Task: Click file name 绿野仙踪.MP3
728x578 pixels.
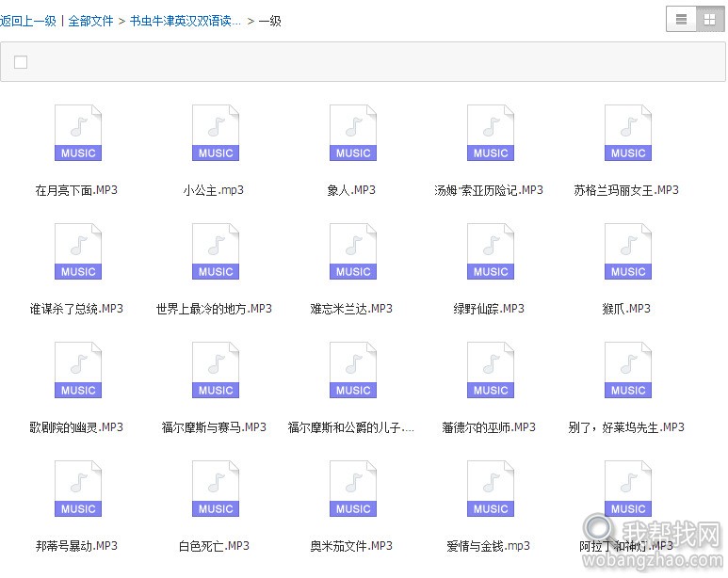Action: [x=489, y=309]
